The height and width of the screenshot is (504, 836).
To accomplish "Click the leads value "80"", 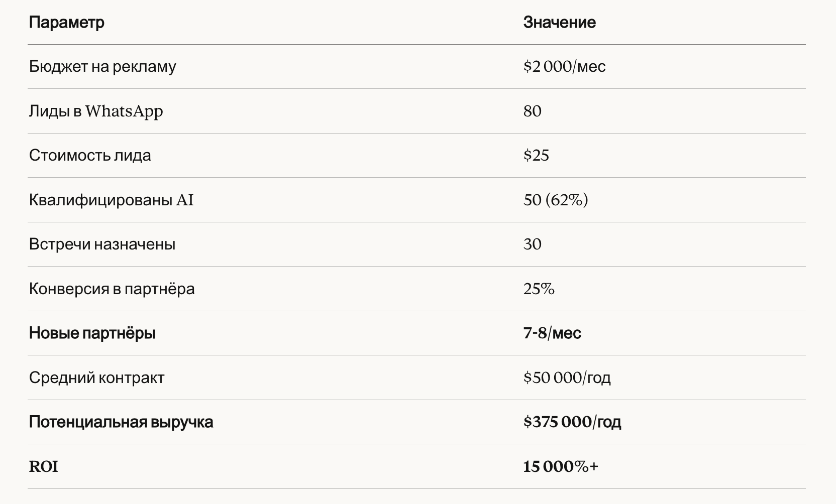I will pyautogui.click(x=532, y=111).
